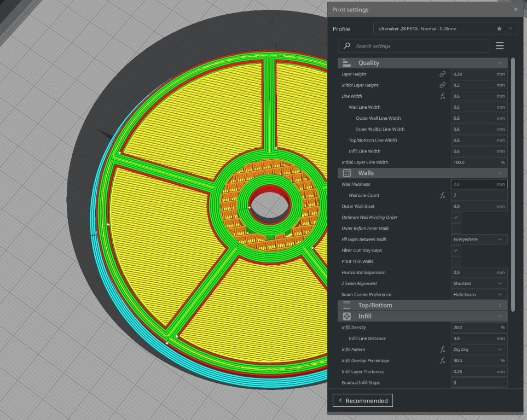
Task: Click the Infill category icon
Action: point(346,316)
